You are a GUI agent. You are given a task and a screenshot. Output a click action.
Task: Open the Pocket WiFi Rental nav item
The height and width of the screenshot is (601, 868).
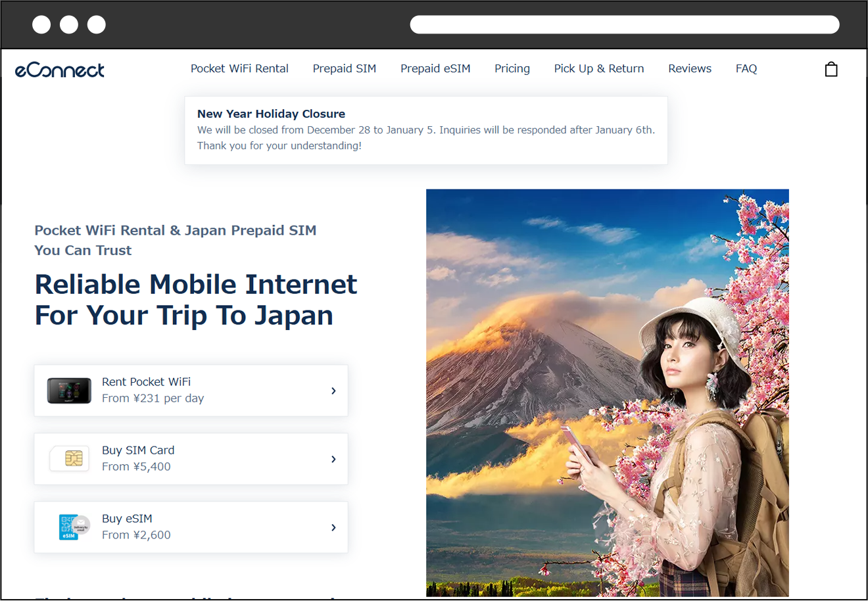tap(239, 68)
